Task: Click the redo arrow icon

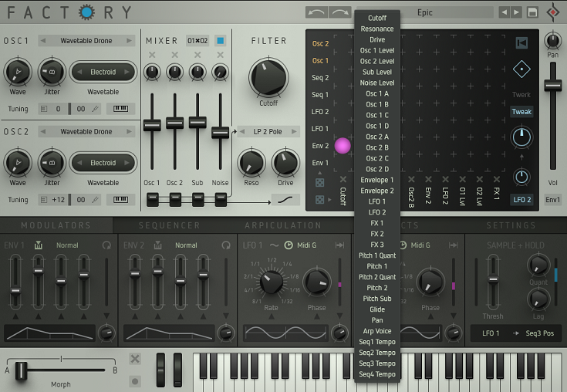Action: [x=340, y=12]
